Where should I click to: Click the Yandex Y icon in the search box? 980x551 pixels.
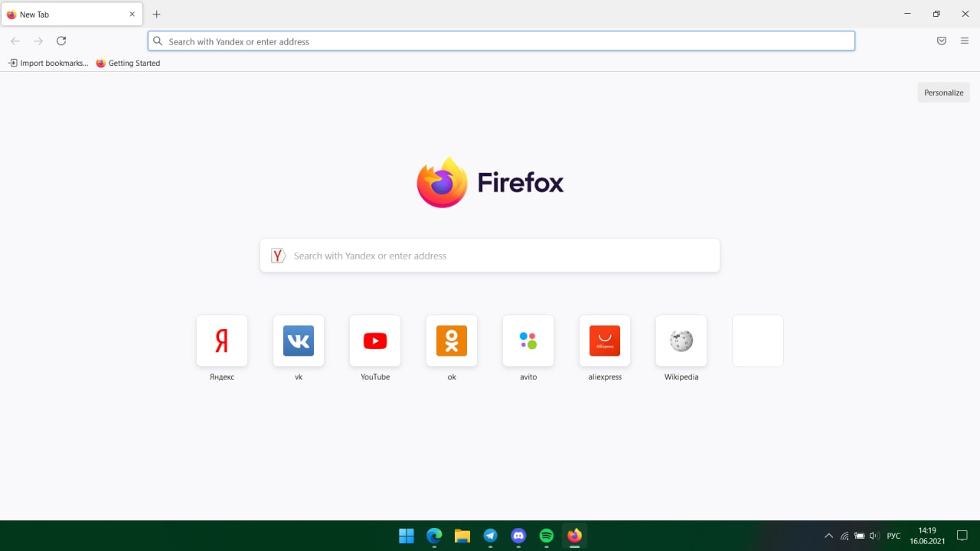click(278, 256)
